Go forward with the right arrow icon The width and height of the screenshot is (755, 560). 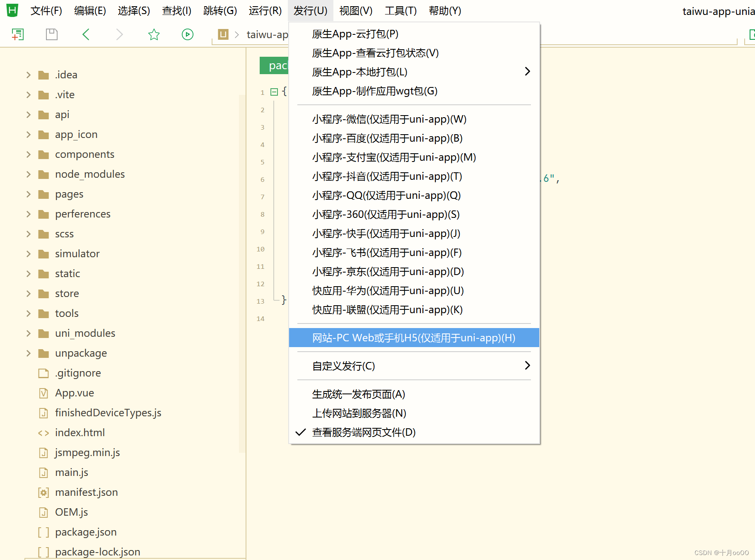120,34
